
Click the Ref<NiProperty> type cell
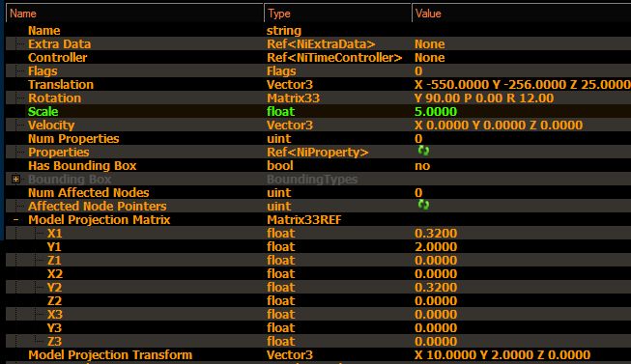coord(318,152)
